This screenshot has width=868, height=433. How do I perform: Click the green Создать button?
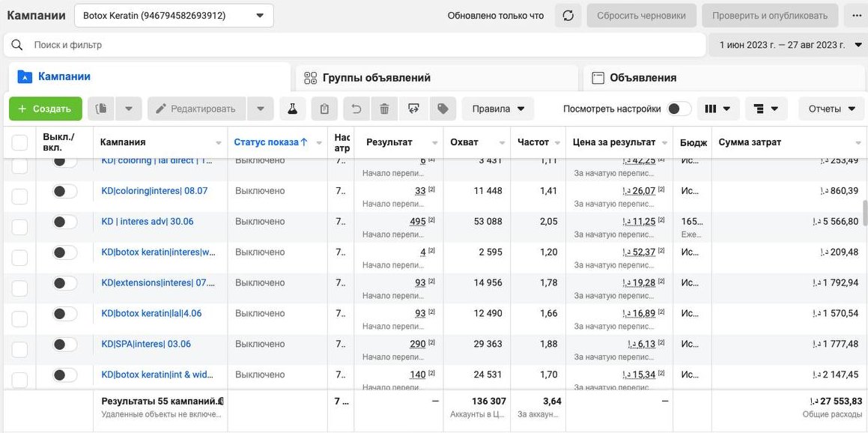pos(46,109)
